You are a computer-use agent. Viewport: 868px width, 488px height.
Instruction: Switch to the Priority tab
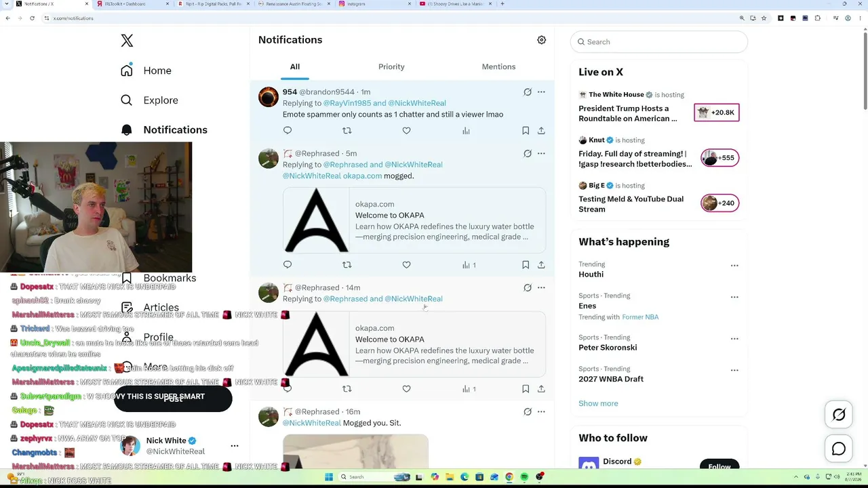click(x=391, y=66)
